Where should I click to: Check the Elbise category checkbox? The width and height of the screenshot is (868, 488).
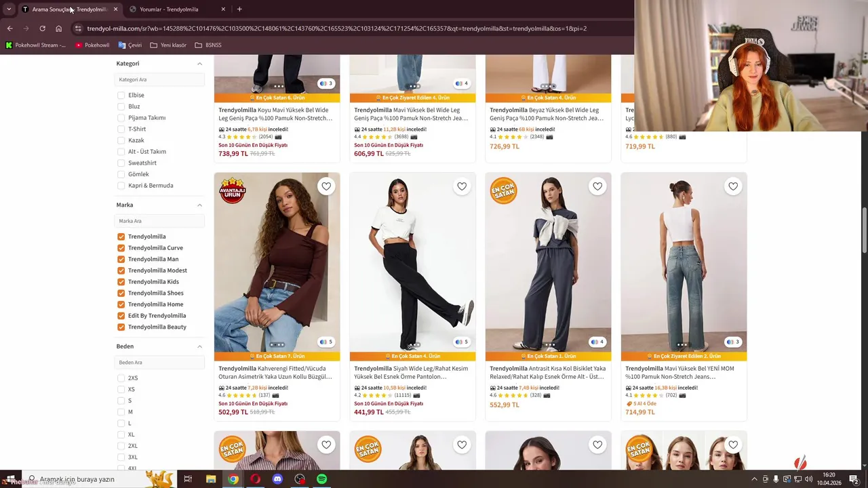tap(121, 95)
